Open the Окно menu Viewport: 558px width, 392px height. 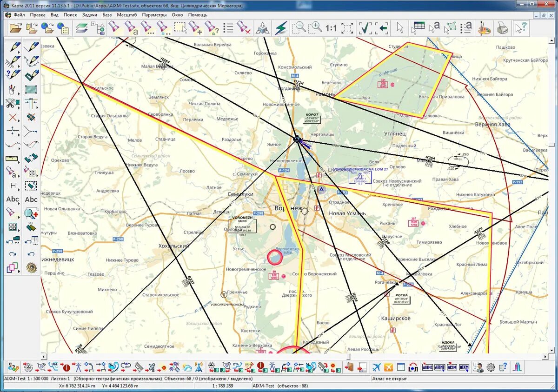pos(177,15)
